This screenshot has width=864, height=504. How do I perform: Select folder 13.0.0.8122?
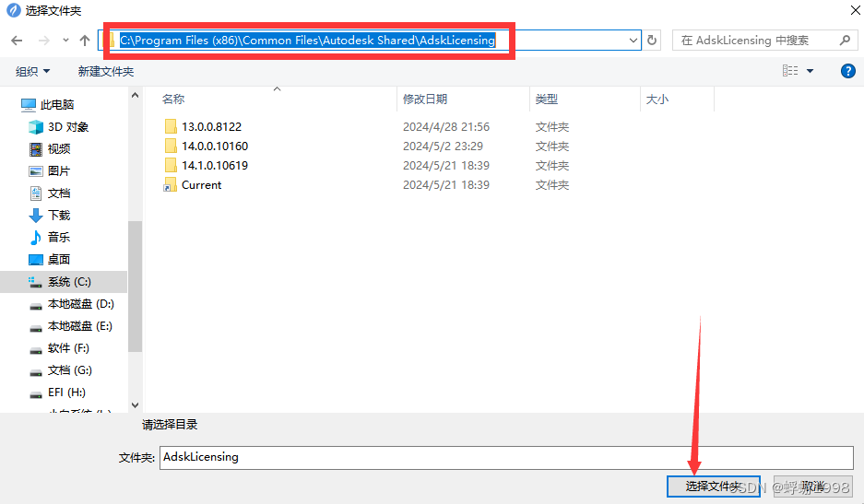click(211, 126)
